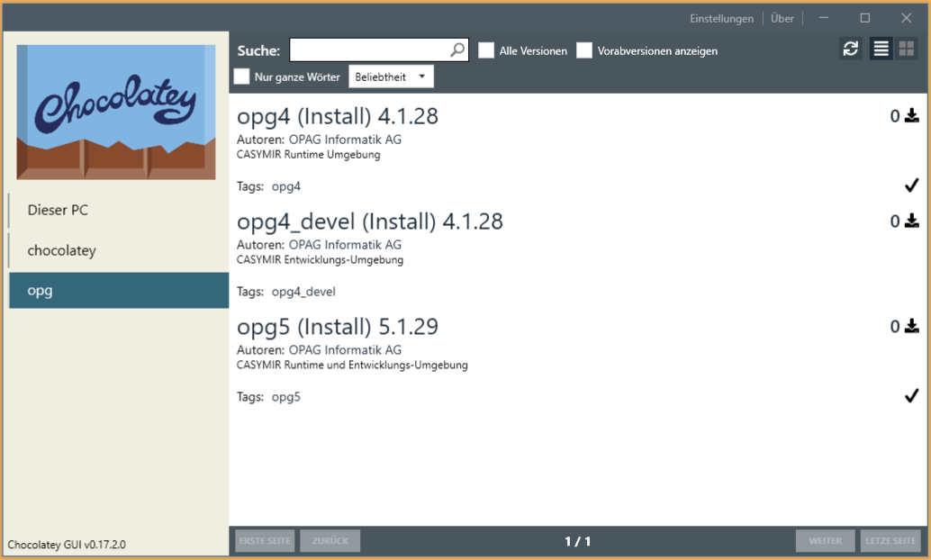Image resolution: width=931 pixels, height=560 pixels.
Task: Click the WEITER button
Action: click(x=826, y=541)
